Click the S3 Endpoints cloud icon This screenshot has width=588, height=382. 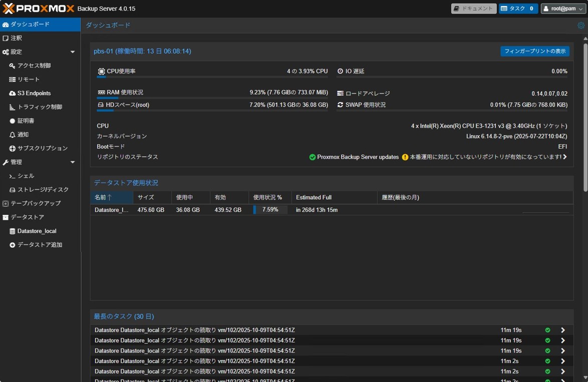coord(13,93)
